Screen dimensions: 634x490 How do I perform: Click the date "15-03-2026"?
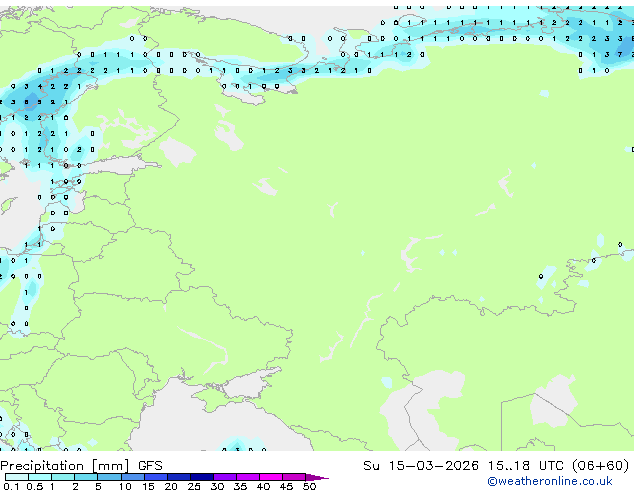coord(433,466)
